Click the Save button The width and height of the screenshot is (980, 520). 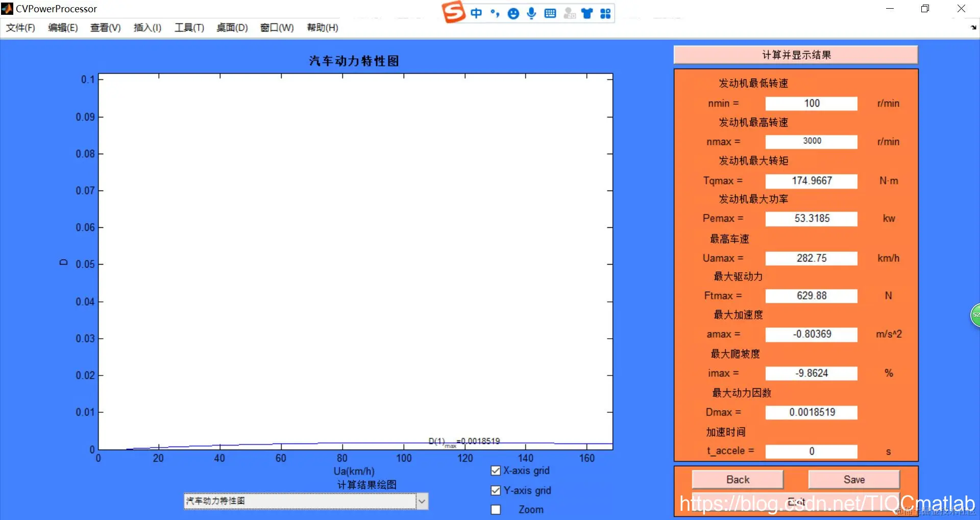[x=854, y=479]
